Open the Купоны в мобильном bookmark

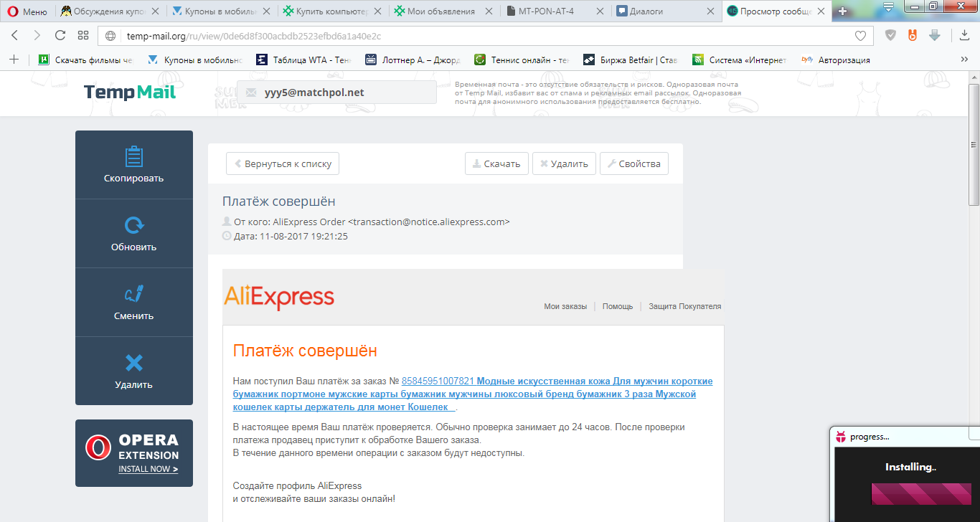coord(195,60)
